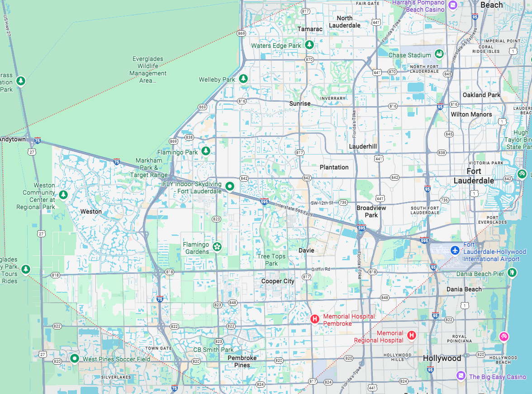532x394 pixels.
Task: Click the Sunrise city label
Action: [300, 103]
